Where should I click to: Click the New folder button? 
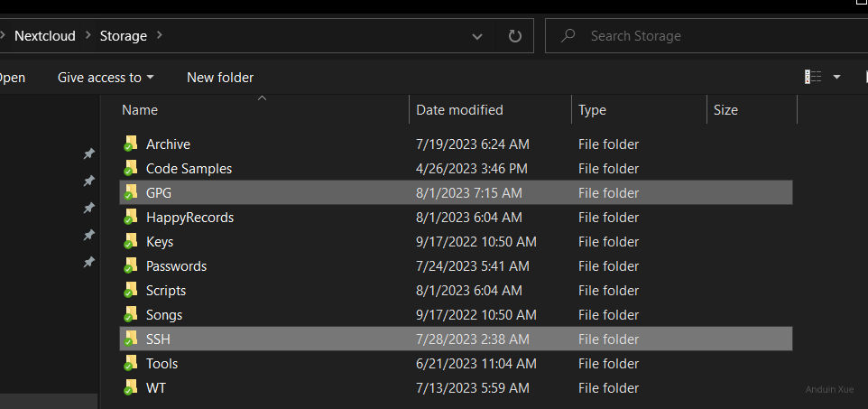(220, 78)
